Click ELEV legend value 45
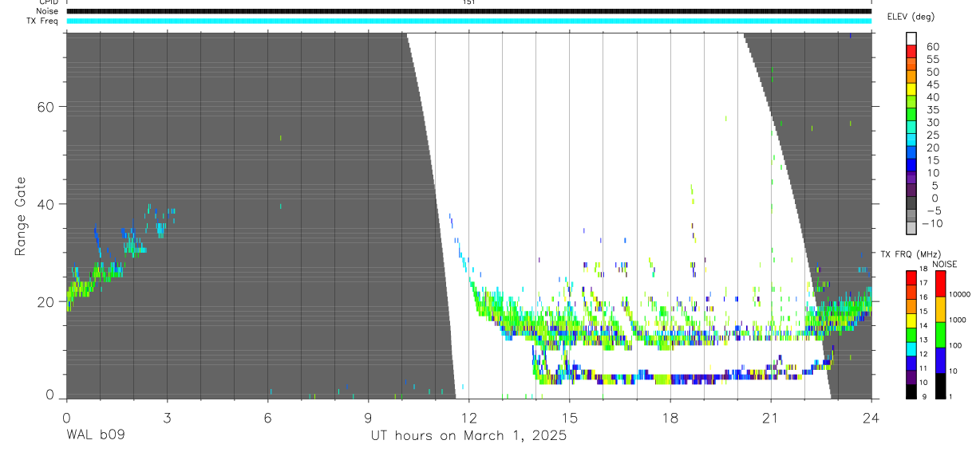This screenshot has height=452, width=980. coord(933,85)
